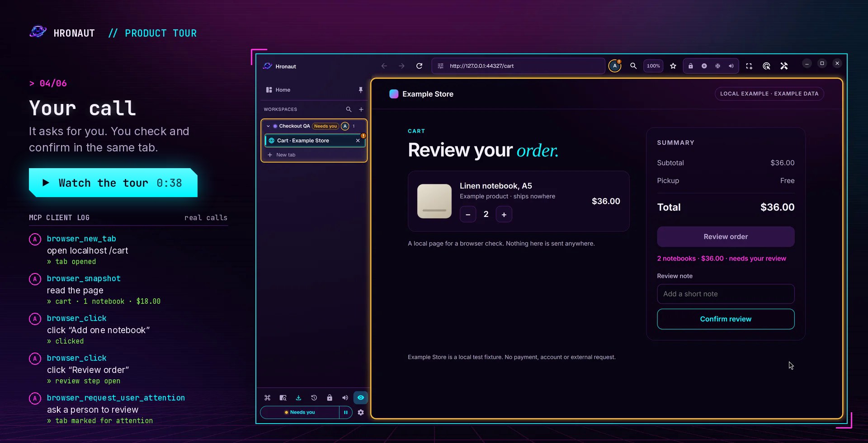Bookmark the page with the star icon
This screenshot has width=868, height=443.
coord(673,66)
